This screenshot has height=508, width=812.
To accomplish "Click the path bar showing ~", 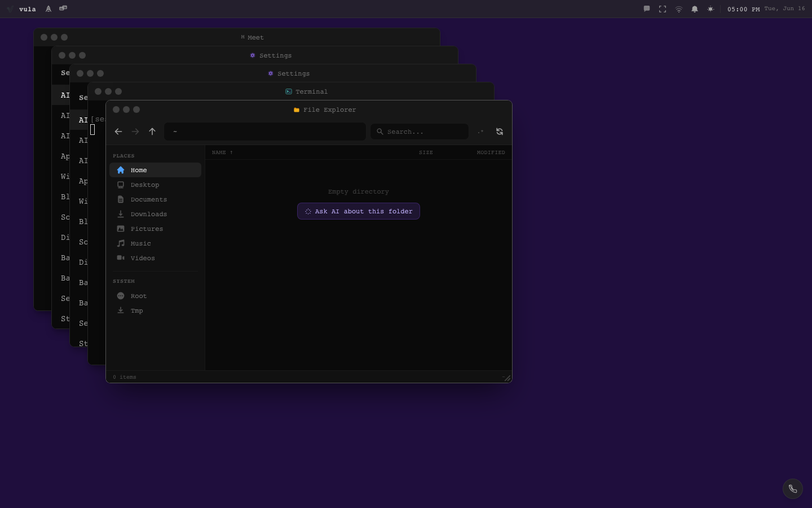I will pyautogui.click(x=265, y=132).
